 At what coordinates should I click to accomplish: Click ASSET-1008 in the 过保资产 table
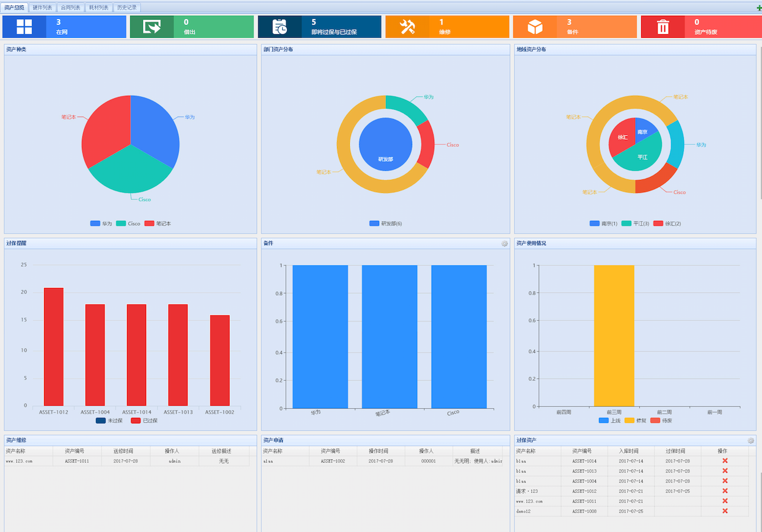(x=584, y=511)
